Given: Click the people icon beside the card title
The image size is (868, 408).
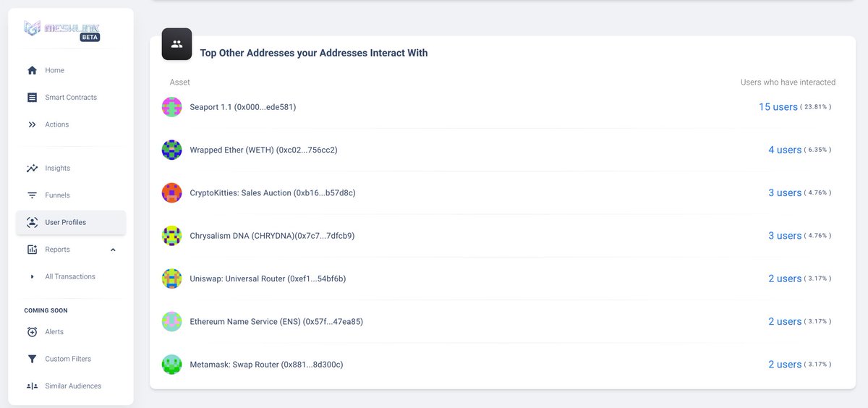Looking at the screenshot, I should click(176, 43).
